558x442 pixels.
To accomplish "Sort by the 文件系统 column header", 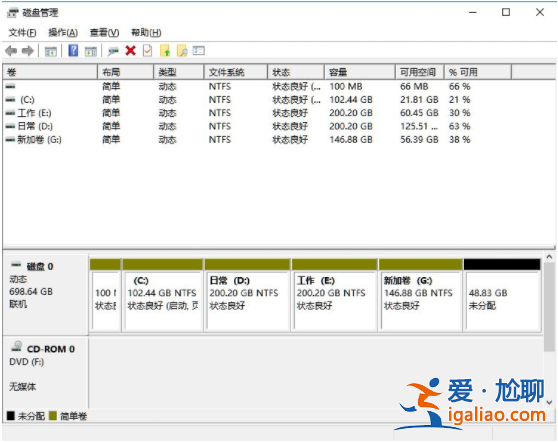I will pyautogui.click(x=236, y=72).
